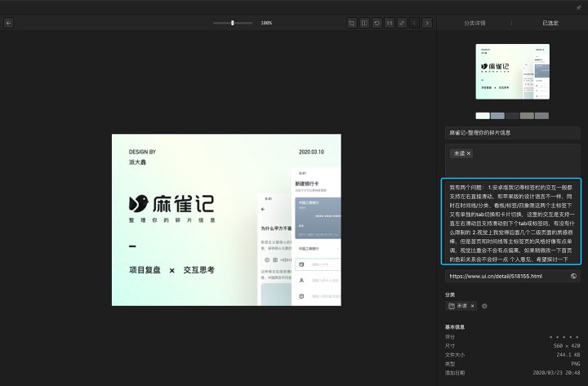Click the pin icon at top right

pos(579,7)
